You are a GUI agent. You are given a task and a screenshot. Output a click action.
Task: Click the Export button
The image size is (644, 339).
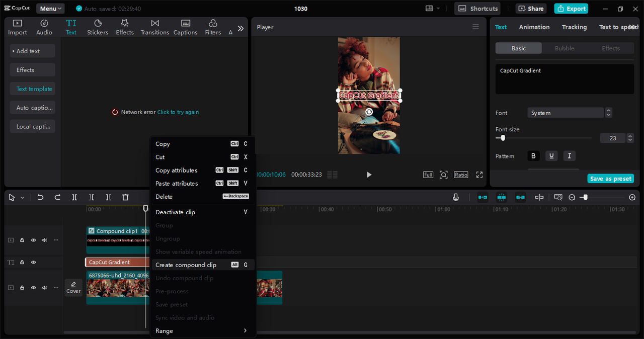(571, 9)
